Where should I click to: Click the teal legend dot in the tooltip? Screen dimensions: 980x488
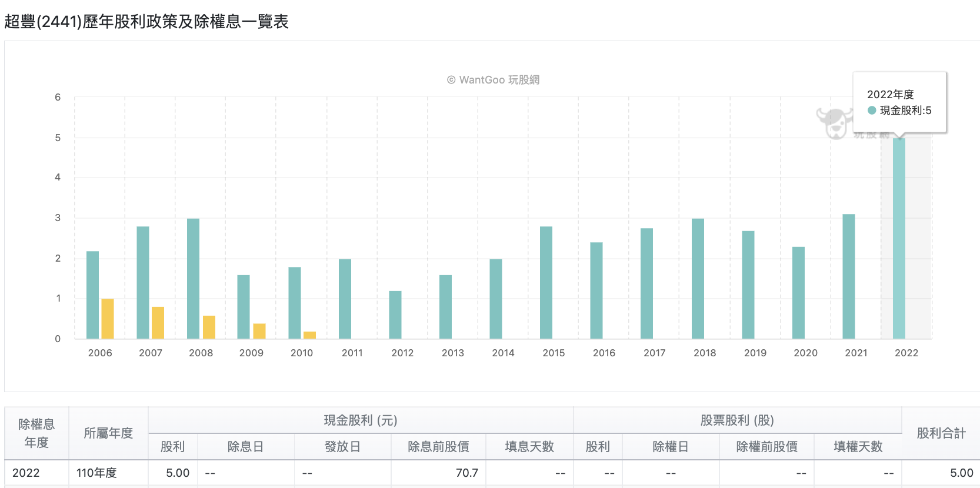pyautogui.click(x=872, y=110)
